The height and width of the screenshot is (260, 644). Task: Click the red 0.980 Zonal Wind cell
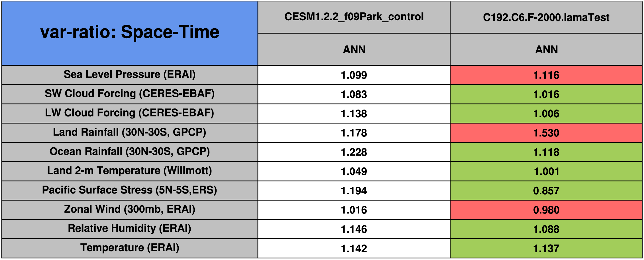[546, 210]
